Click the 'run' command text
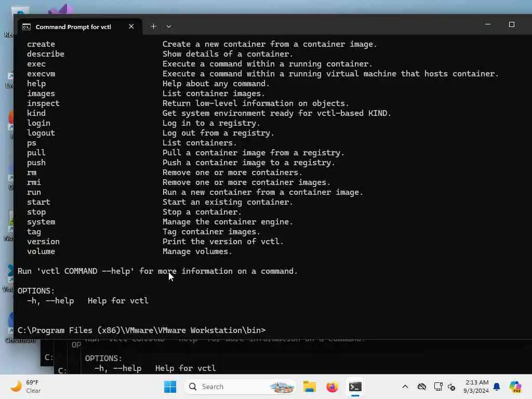The image size is (532, 399). 34,192
